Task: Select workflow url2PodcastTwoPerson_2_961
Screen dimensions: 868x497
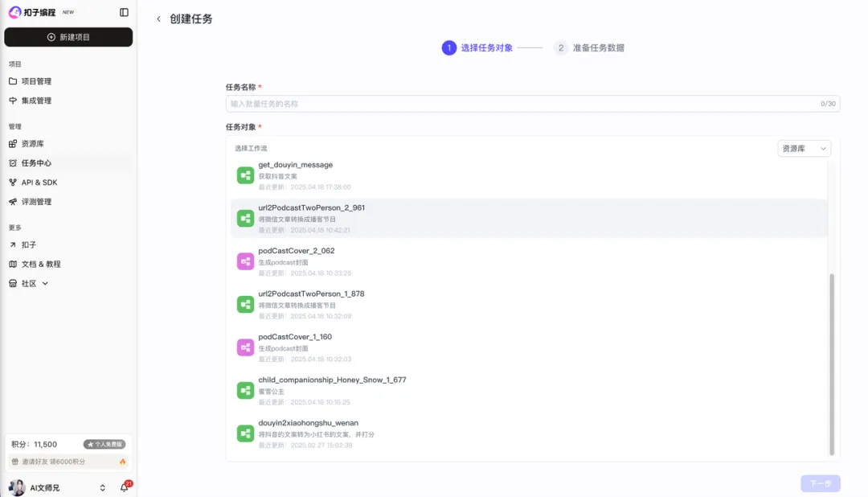Action: 529,219
